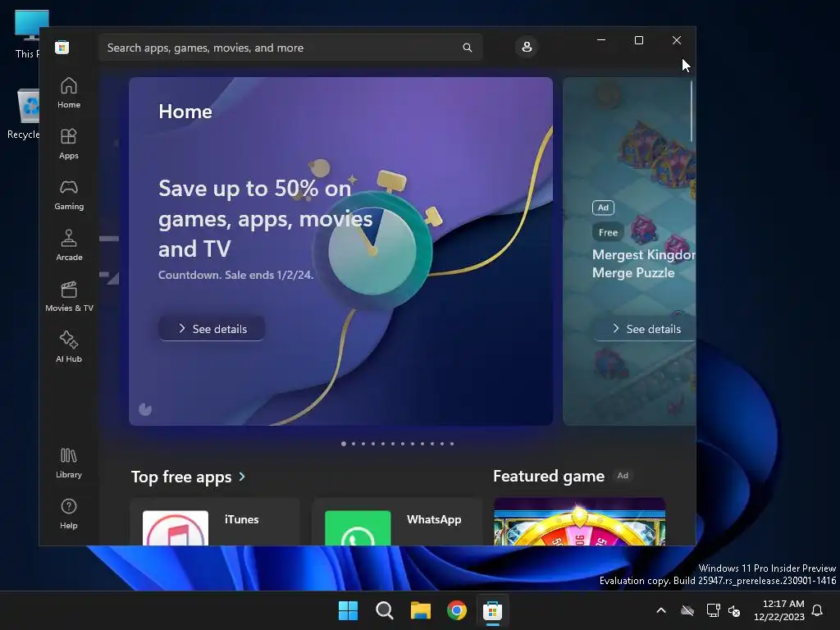Open the iTunes app card
This screenshot has height=630, width=840.
[x=214, y=522]
